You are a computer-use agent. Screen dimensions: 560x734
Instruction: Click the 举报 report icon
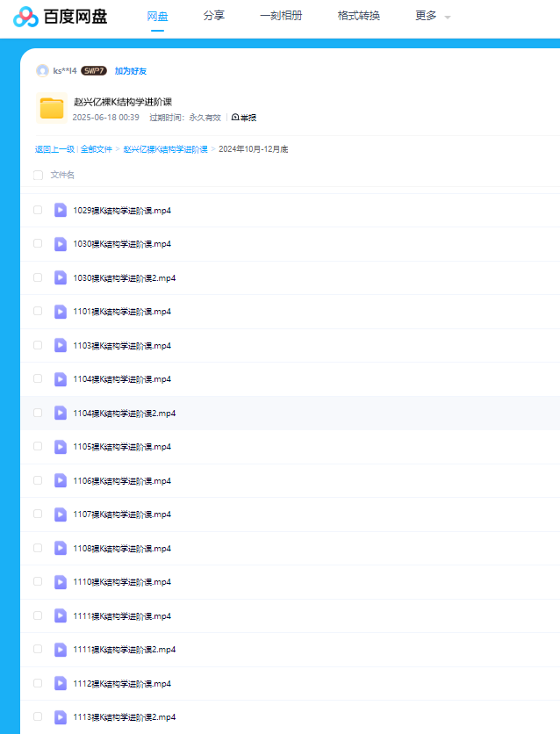tap(236, 118)
